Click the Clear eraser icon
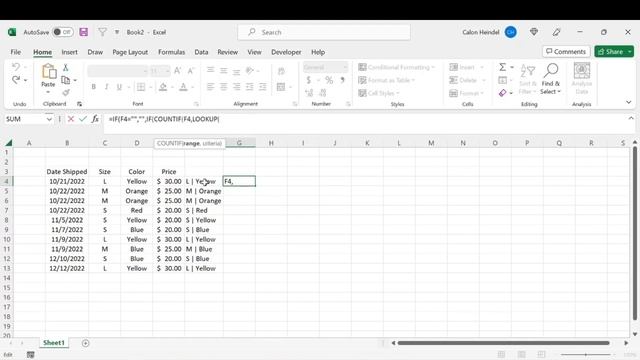 (502, 93)
